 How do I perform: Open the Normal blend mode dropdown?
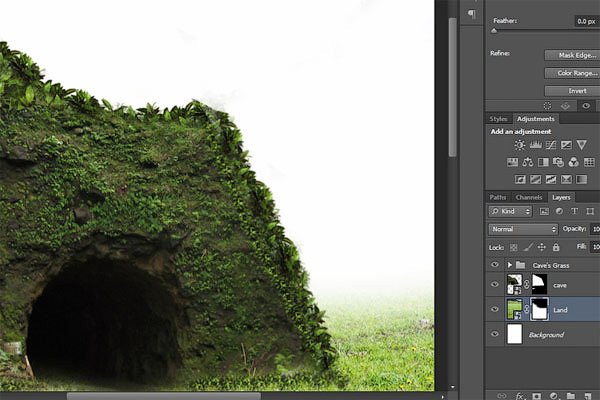click(x=523, y=229)
